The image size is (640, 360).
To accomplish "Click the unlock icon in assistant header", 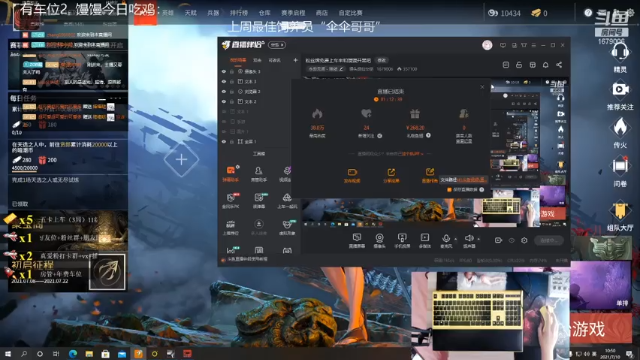I will pos(519,65).
